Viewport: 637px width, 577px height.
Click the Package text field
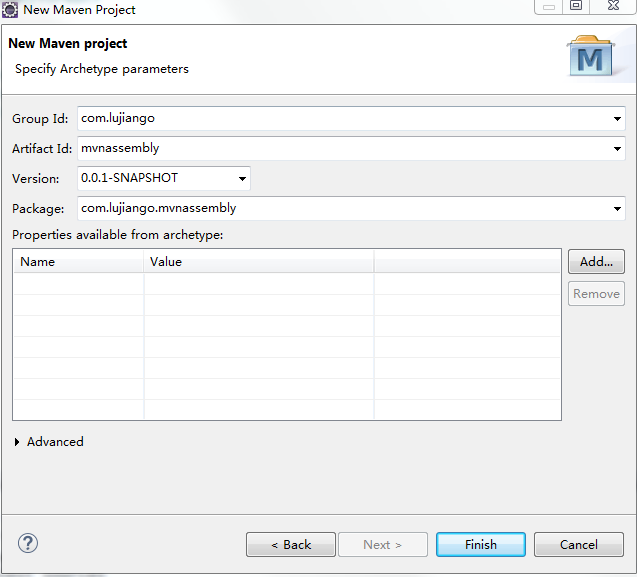351,208
